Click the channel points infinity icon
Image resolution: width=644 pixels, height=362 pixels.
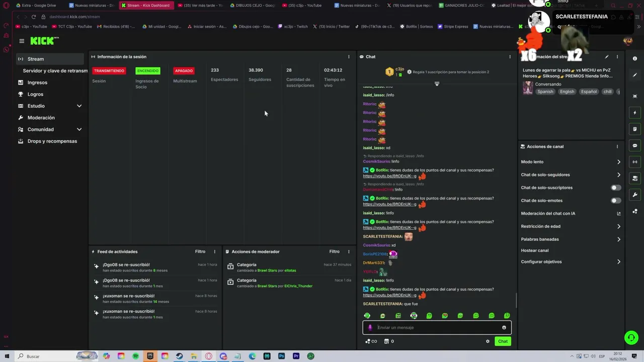pyautogui.click(x=371, y=341)
